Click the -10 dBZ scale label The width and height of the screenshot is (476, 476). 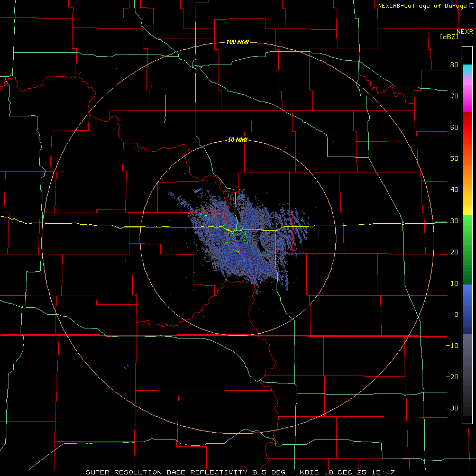(452, 346)
